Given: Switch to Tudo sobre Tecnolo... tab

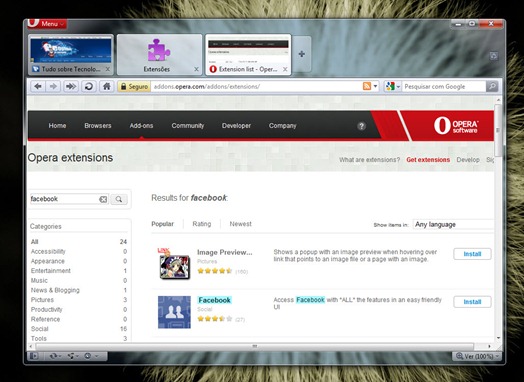Looking at the screenshot, I should click(71, 54).
